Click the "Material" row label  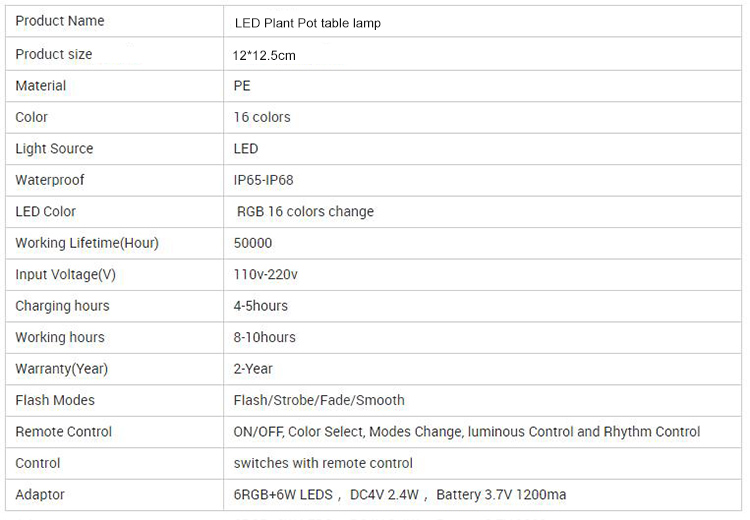(41, 86)
